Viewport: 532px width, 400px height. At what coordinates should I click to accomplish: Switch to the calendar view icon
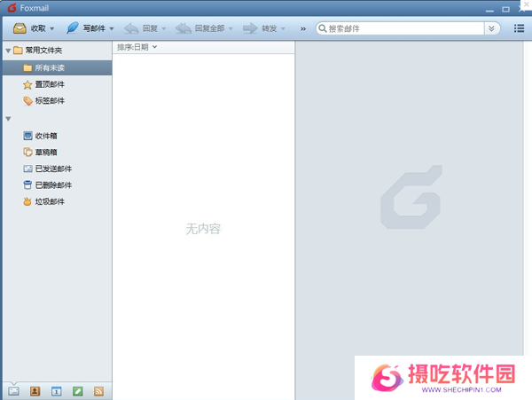click(57, 391)
